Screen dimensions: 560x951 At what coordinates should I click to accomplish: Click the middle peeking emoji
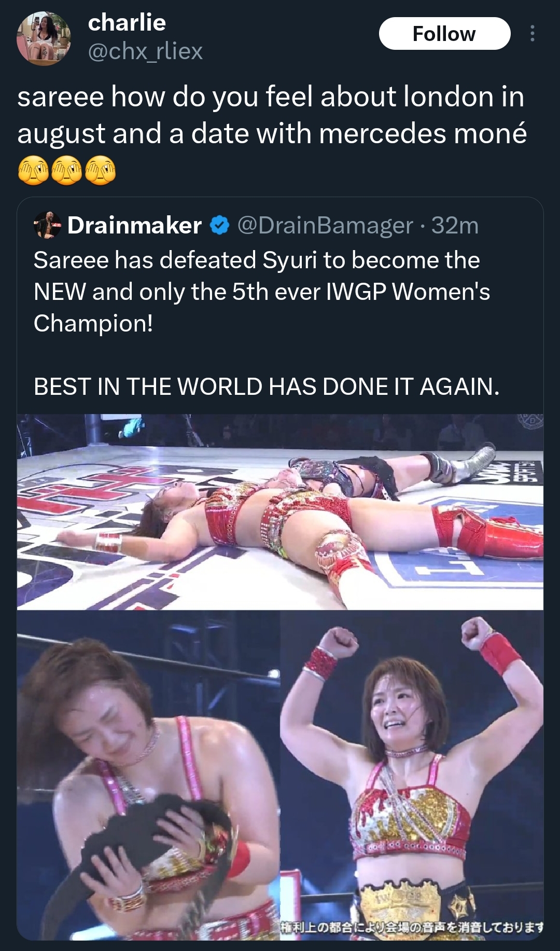coord(67,171)
